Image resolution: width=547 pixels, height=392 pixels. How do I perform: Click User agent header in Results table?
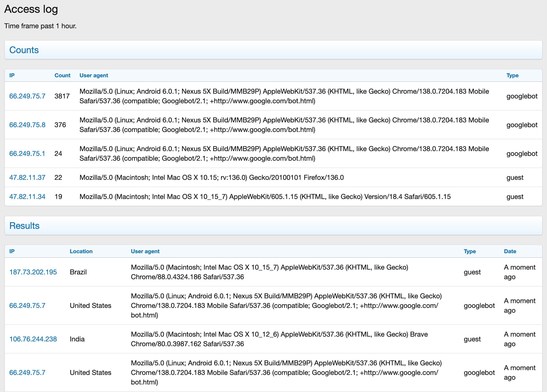(x=145, y=251)
